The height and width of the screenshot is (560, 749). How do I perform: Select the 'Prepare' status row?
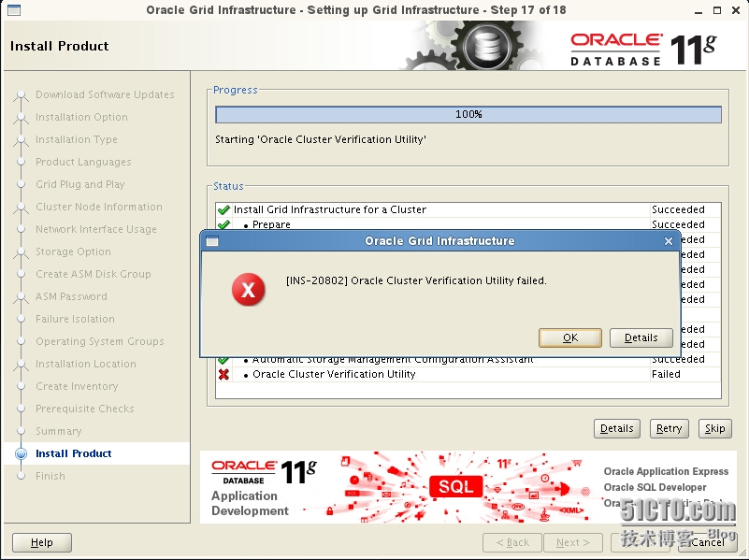point(468,224)
